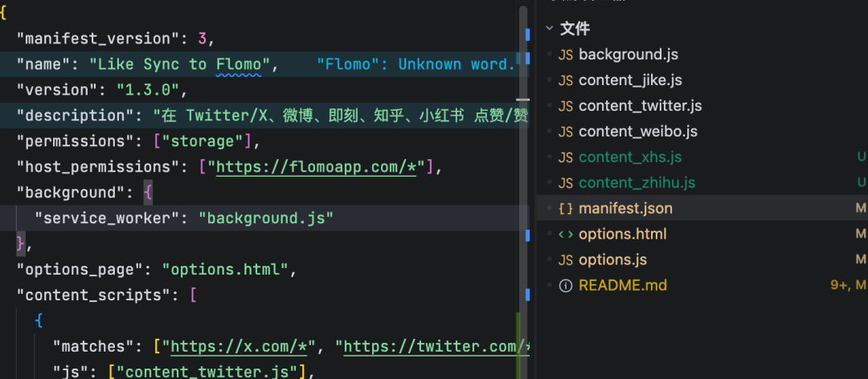The image size is (868, 379).
Task: Click the JS icon of content_twitter.js
Action: [566, 106]
